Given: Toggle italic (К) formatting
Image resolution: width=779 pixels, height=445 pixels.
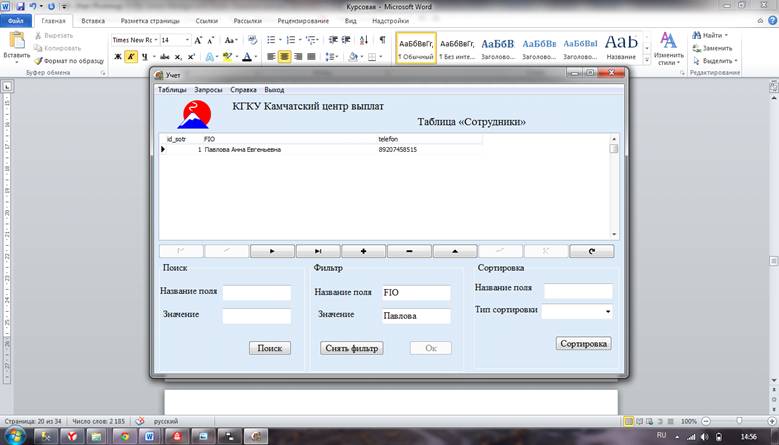Looking at the screenshot, I should (130, 57).
